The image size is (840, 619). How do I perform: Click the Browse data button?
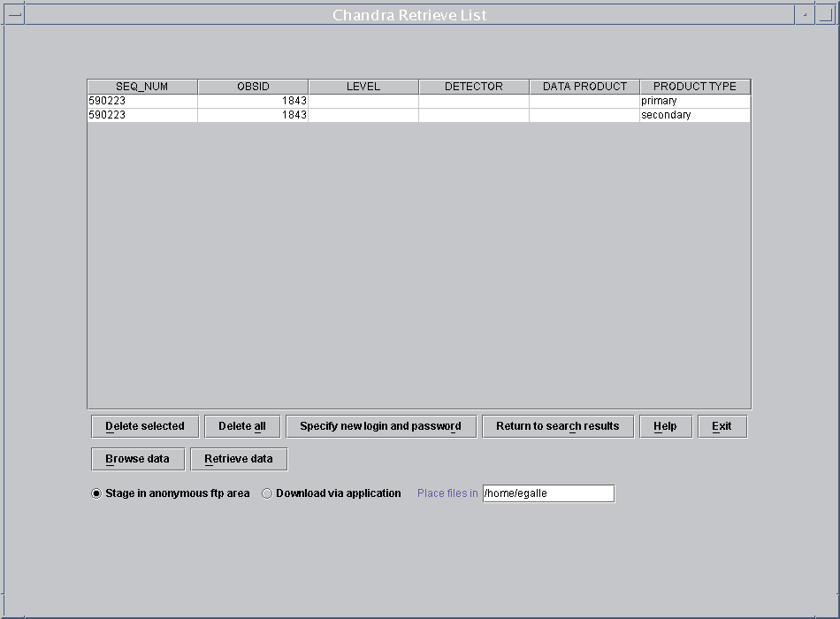tap(138, 459)
